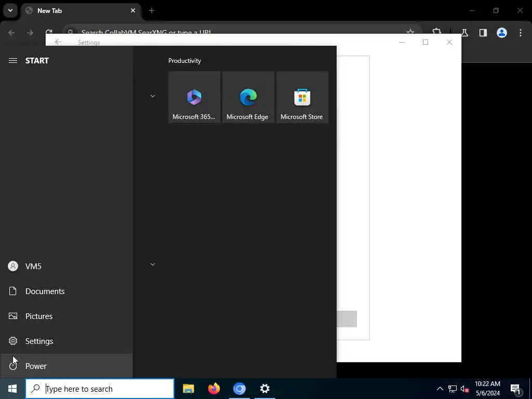Close the New Tab browser tab
Viewport: 532px width, 399px height.
(133, 10)
